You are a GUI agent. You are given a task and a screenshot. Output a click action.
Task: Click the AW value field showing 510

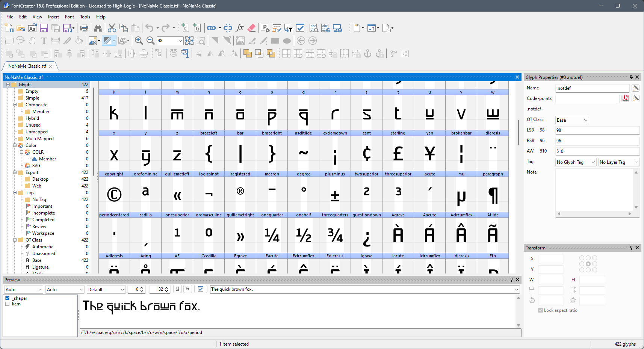(597, 151)
